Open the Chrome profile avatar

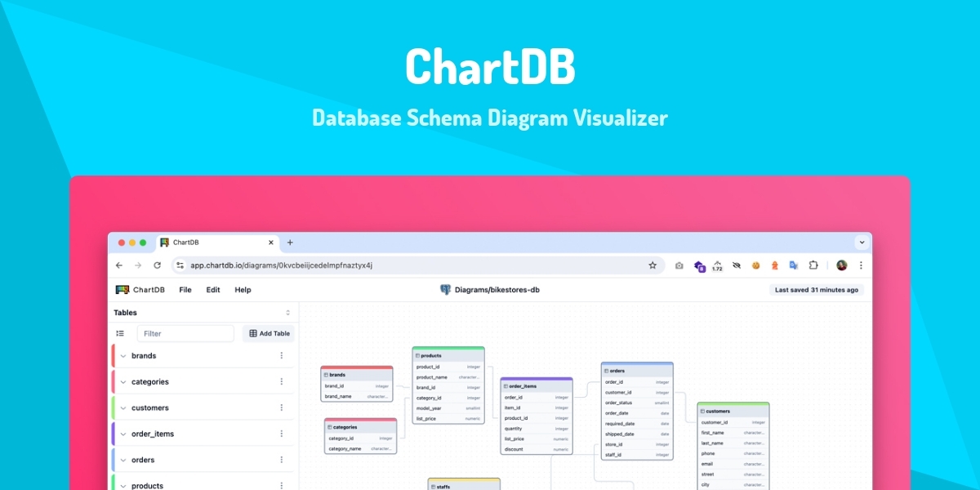[842, 265]
